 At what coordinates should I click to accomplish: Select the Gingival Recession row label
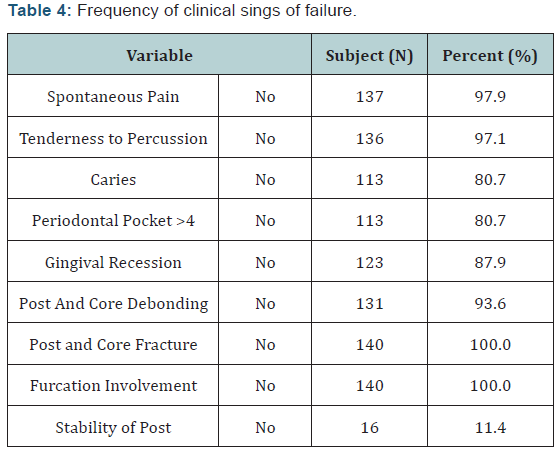tap(113, 263)
